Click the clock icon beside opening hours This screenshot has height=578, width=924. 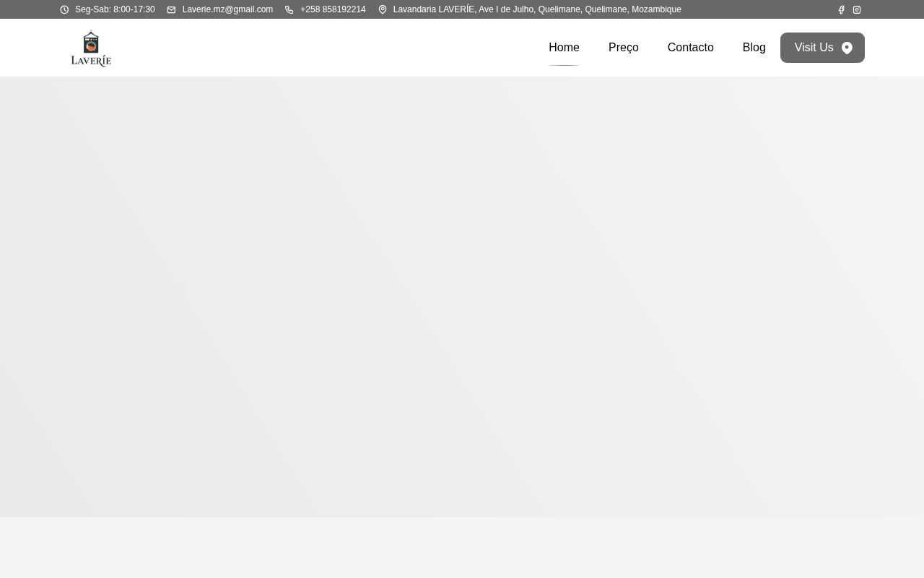click(64, 9)
